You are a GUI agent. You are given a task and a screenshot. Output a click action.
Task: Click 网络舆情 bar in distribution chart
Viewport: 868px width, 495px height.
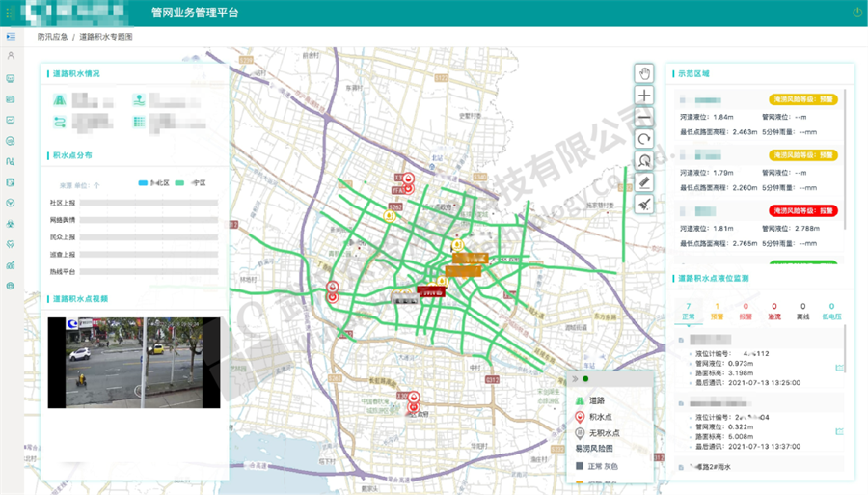pos(149,220)
